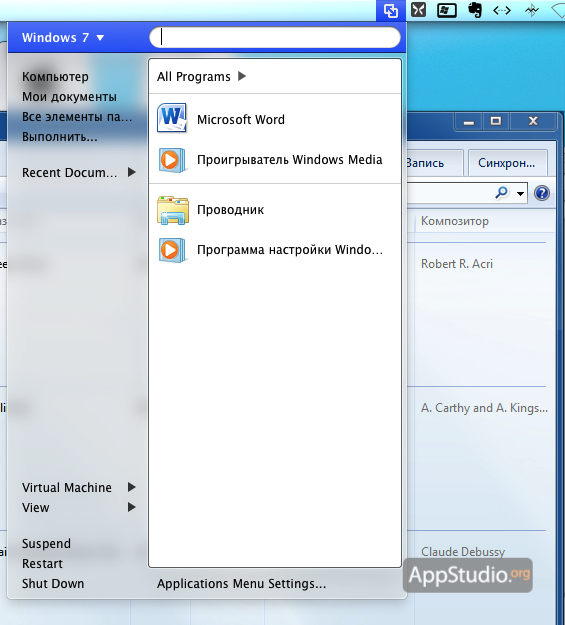Click the Проводник folder icon
Viewport: 565px width, 625px height.
(x=173, y=210)
